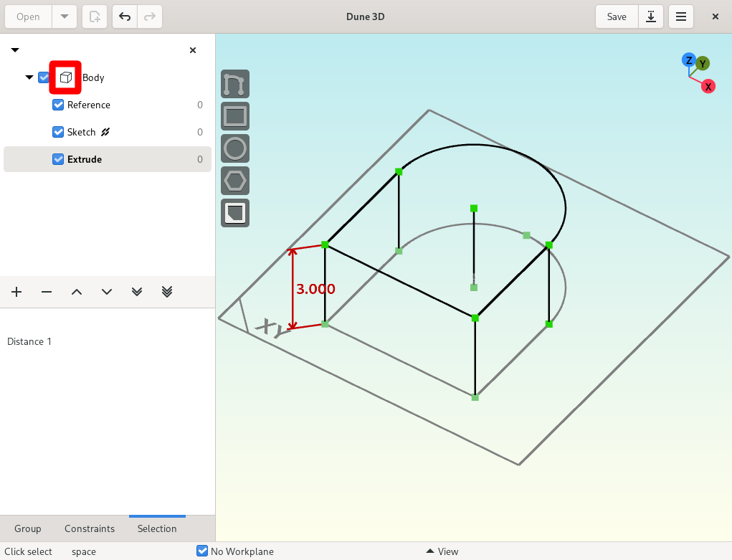Screen dimensions: 732x560
Task: Open the document selector dropdown arrow
Action: click(x=15, y=50)
